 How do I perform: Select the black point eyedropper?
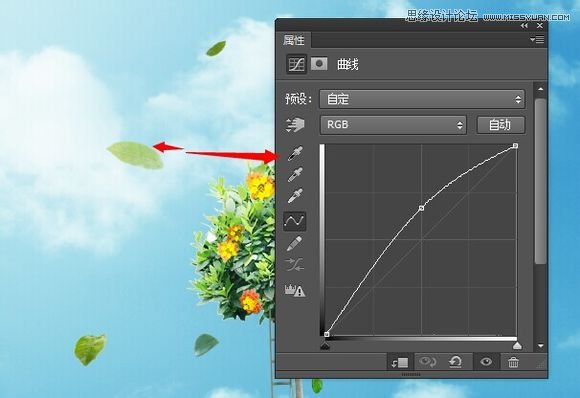[295, 154]
